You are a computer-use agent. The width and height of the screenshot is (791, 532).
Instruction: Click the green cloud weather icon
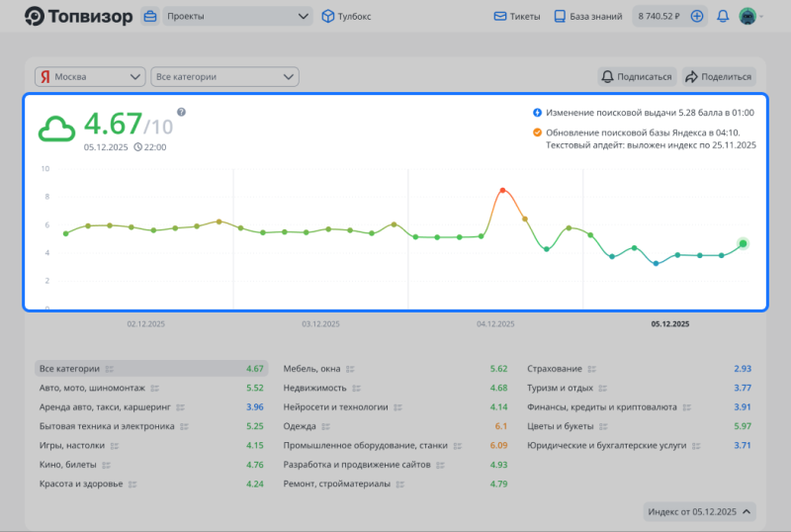coord(56,129)
